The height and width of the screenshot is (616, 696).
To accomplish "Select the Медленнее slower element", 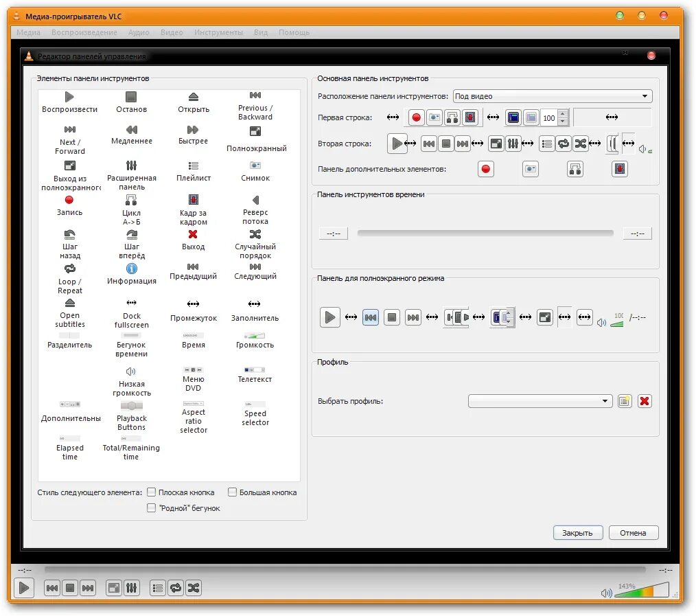I will (131, 135).
